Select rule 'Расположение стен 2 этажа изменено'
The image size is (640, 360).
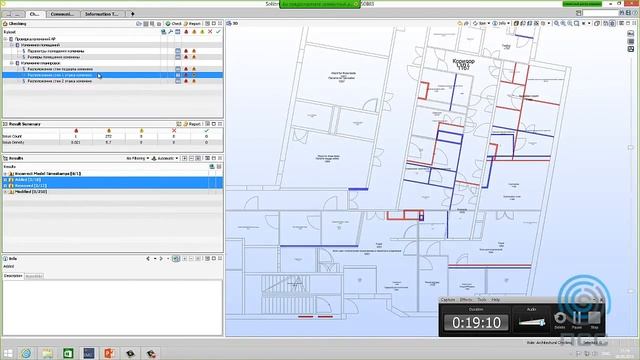(60, 81)
